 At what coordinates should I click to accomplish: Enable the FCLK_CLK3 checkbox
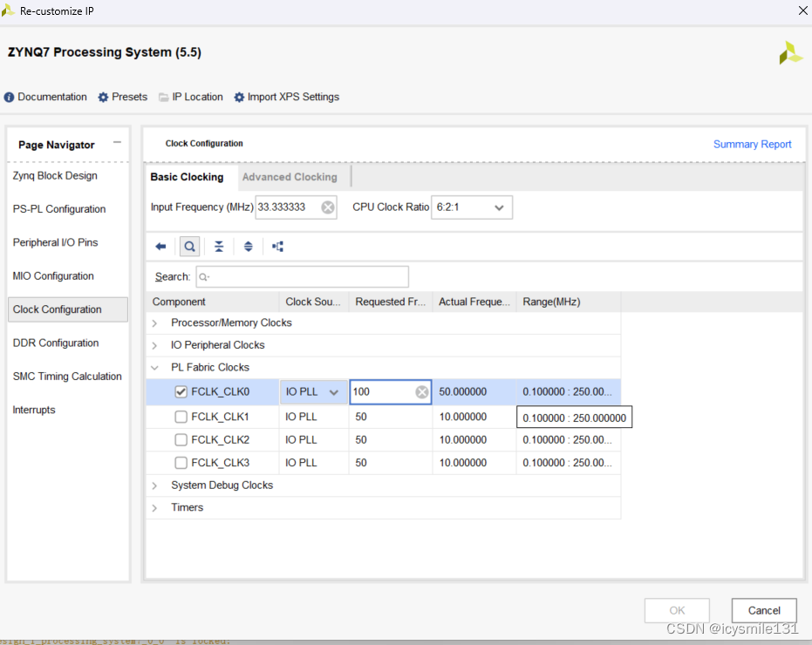(181, 463)
